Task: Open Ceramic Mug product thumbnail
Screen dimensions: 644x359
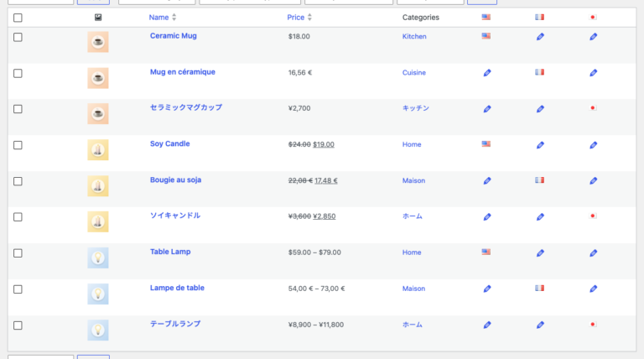Action: [x=98, y=42]
